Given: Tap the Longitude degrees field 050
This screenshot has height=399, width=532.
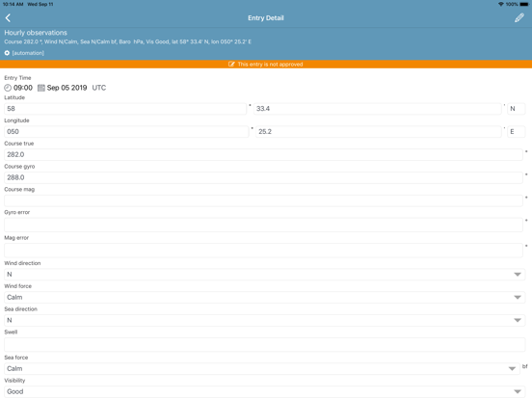Looking at the screenshot, I should pyautogui.click(x=126, y=132).
